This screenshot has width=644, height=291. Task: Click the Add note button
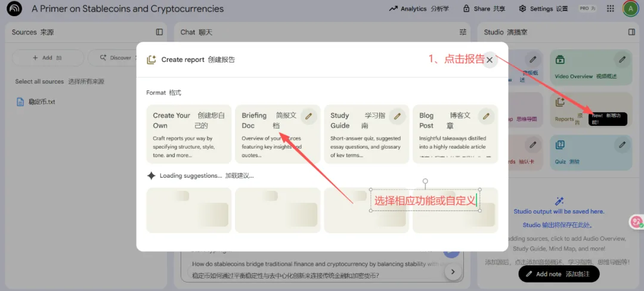tap(559, 274)
